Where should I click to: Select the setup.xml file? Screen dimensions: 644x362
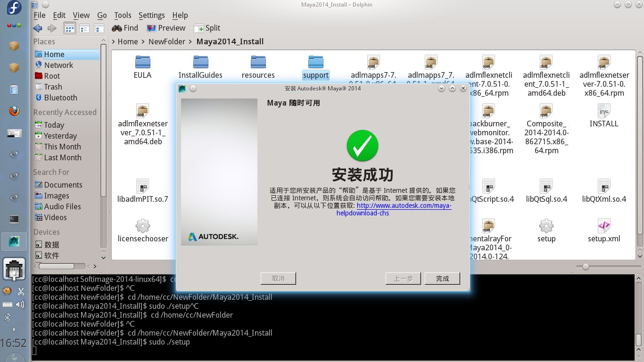604,230
